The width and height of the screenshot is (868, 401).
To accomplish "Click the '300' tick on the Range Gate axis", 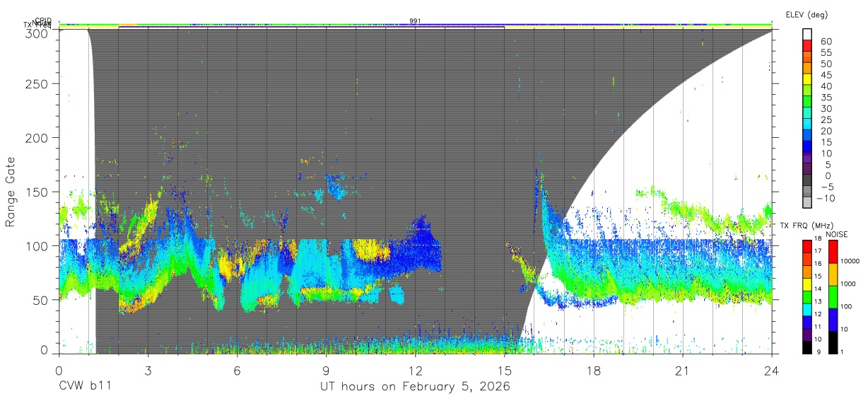I will tap(37, 33).
